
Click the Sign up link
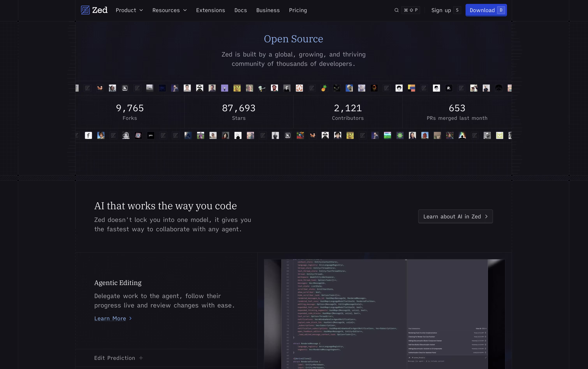coord(441,10)
